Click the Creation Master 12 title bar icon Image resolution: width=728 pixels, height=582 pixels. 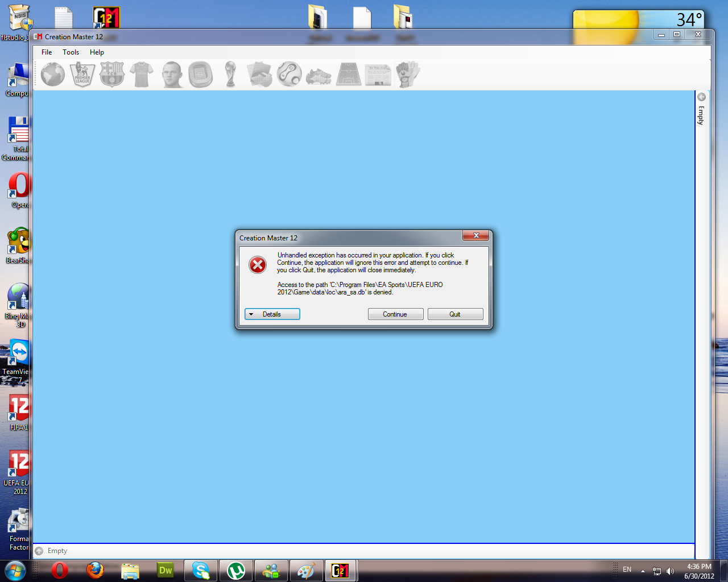(38, 37)
